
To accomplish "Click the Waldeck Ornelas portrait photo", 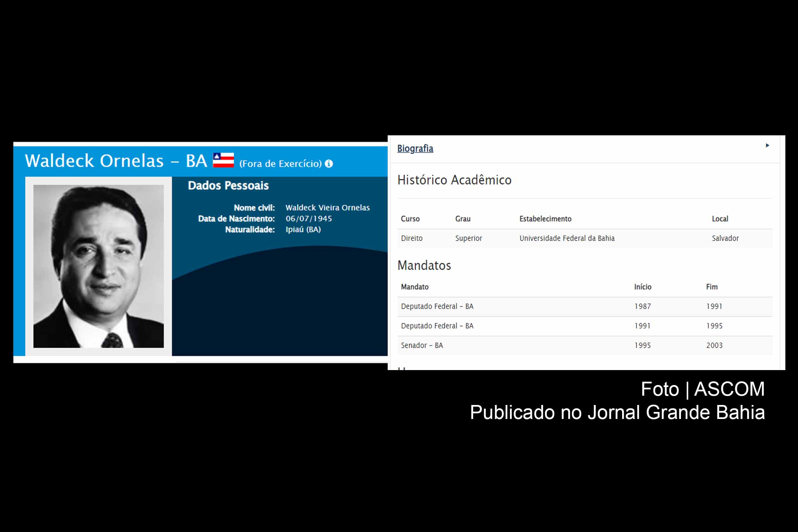I will pyautogui.click(x=98, y=266).
